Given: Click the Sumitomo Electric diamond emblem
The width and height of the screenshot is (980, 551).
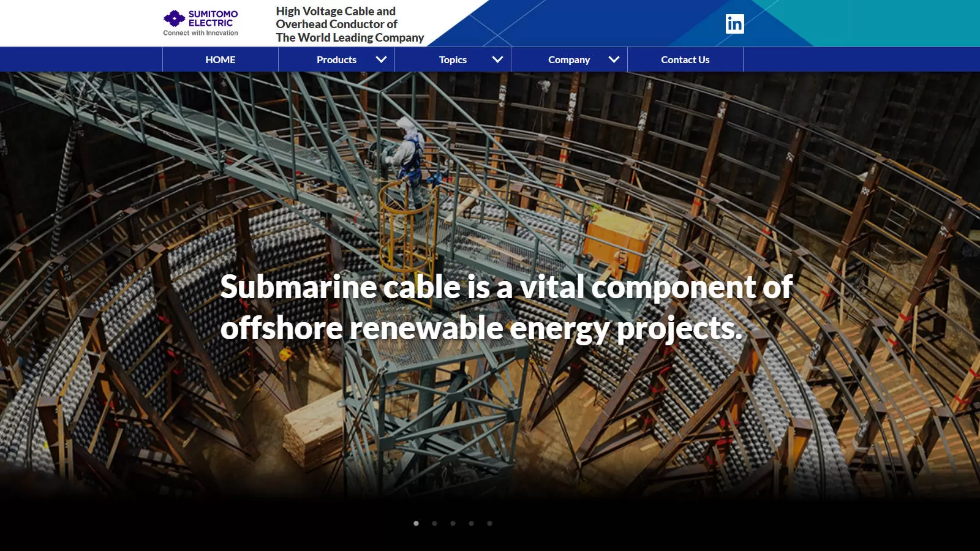Looking at the screenshot, I should tap(174, 18).
